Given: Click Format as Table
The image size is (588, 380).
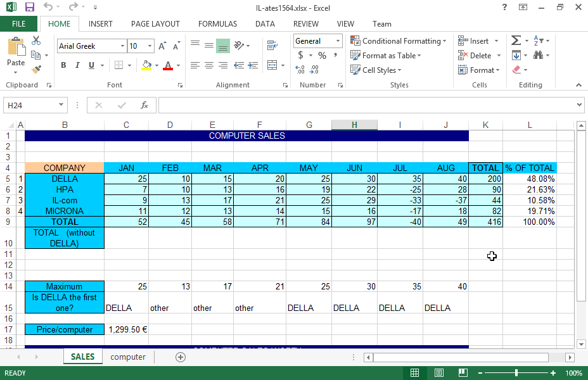Looking at the screenshot, I should point(385,55).
